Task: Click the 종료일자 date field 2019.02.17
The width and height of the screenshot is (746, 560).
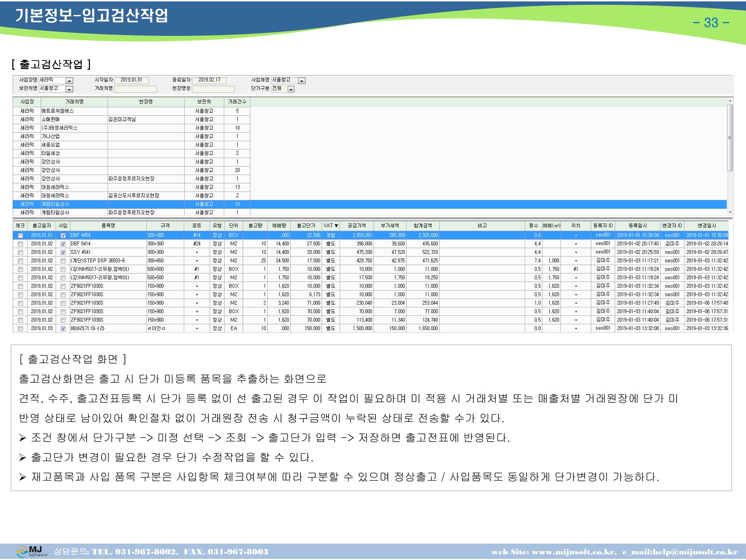Action: (x=209, y=80)
